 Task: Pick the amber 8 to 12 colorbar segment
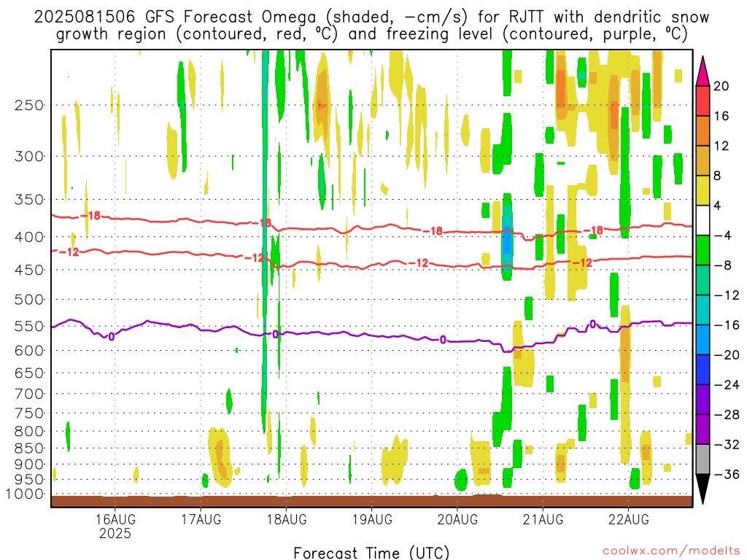703,160
